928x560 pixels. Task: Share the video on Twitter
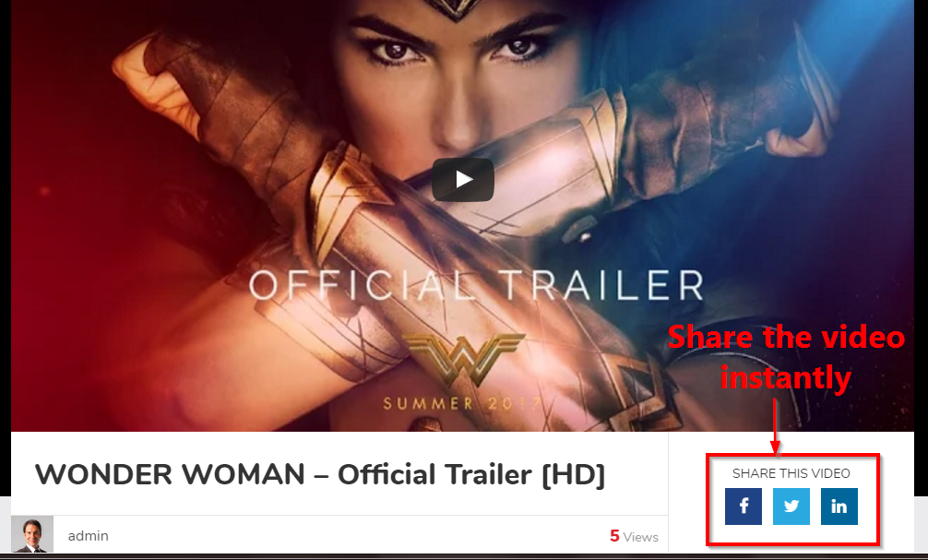point(791,506)
